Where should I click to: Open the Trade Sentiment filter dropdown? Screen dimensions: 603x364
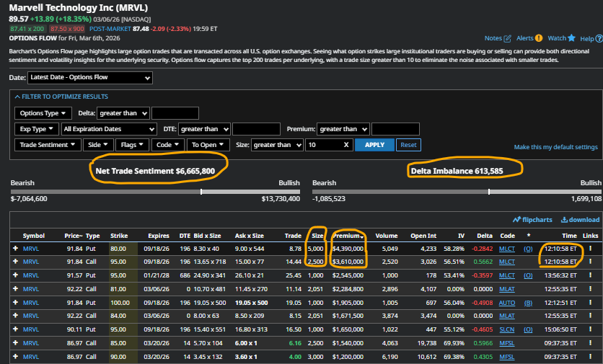coord(48,145)
